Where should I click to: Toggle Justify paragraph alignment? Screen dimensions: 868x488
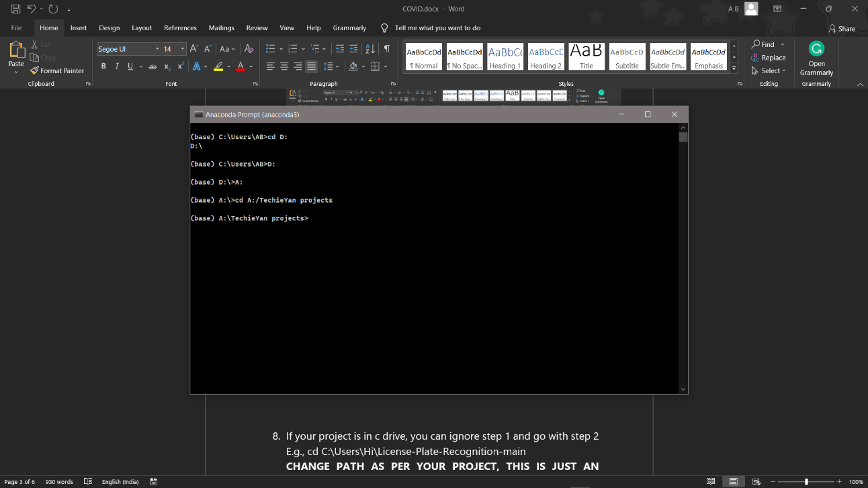311,66
